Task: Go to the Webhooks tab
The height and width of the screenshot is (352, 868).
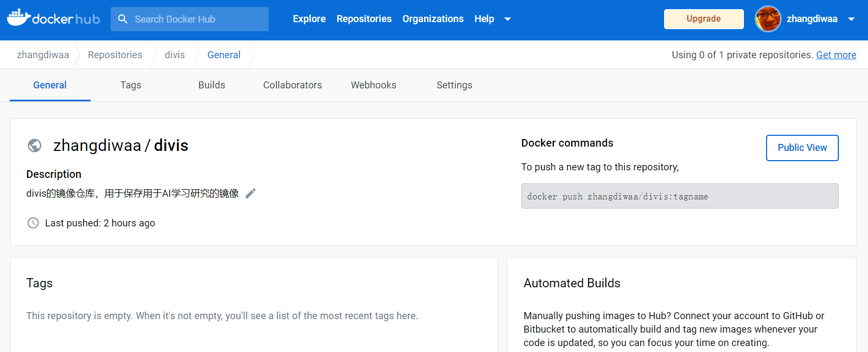Action: click(x=373, y=85)
